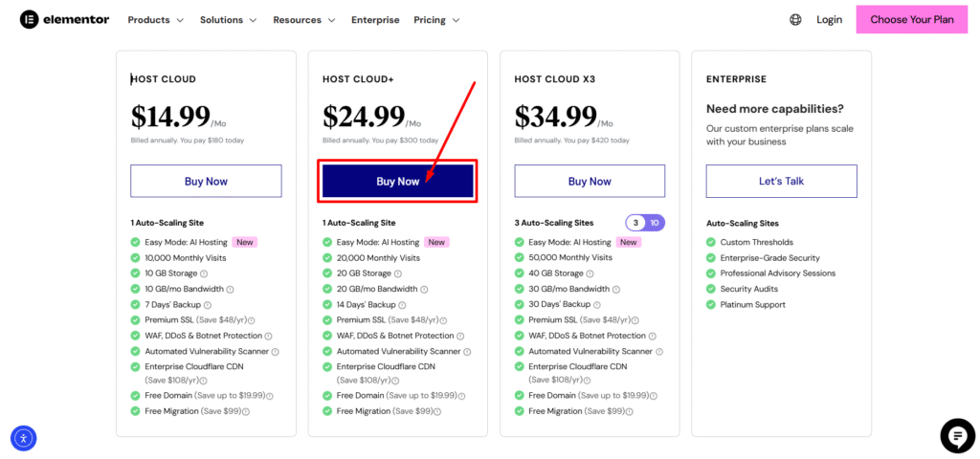Go to the Enterprise menu item
Screen dimensions: 980x459
point(375,20)
